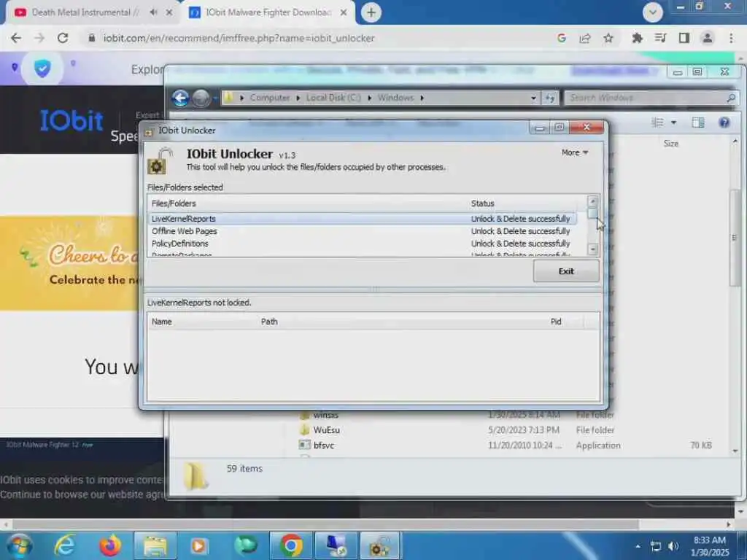The width and height of the screenshot is (747, 560).
Task: Click the Explorer refresh button
Action: (x=550, y=98)
